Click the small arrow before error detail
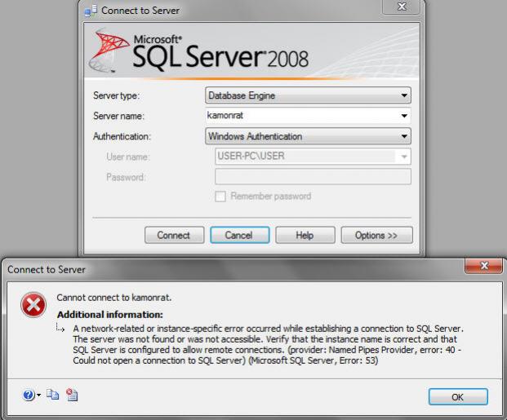507x420 pixels. coord(60,328)
